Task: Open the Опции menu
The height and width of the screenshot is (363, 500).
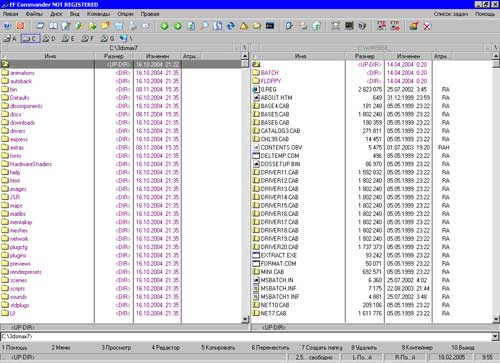Action: click(x=125, y=14)
